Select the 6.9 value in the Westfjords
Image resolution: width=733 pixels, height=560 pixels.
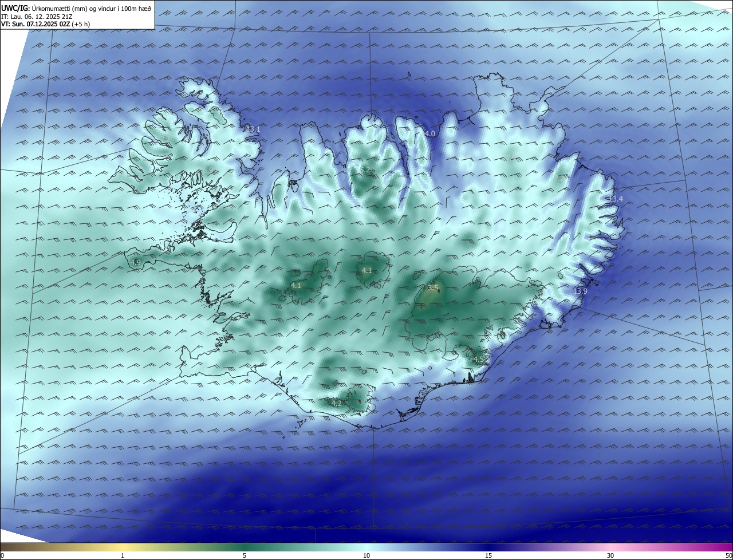[209, 169]
